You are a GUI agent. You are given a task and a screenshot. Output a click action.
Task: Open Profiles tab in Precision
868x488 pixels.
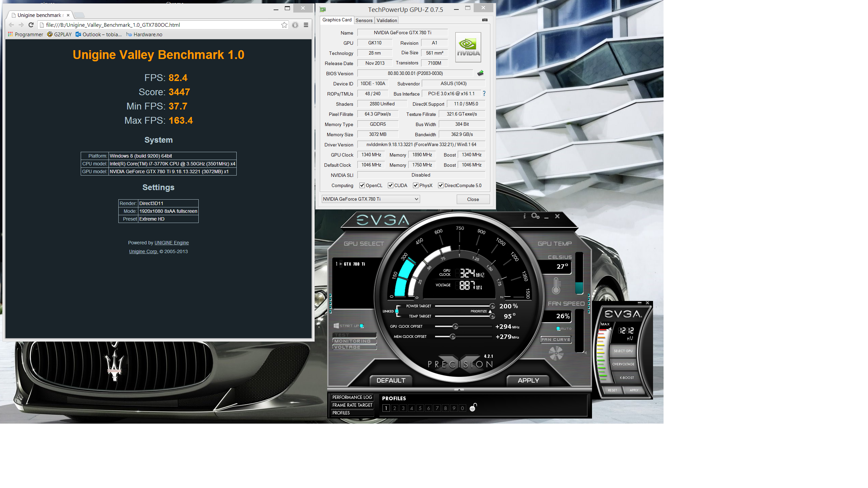(x=352, y=413)
